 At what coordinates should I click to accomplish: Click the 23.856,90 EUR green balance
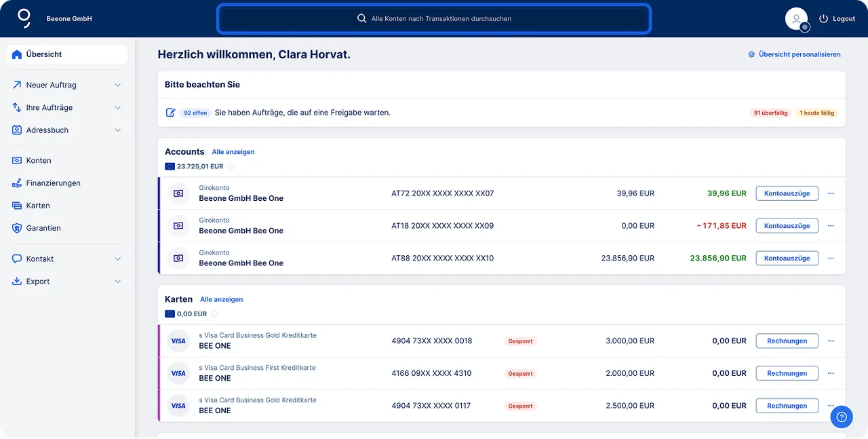coord(718,258)
